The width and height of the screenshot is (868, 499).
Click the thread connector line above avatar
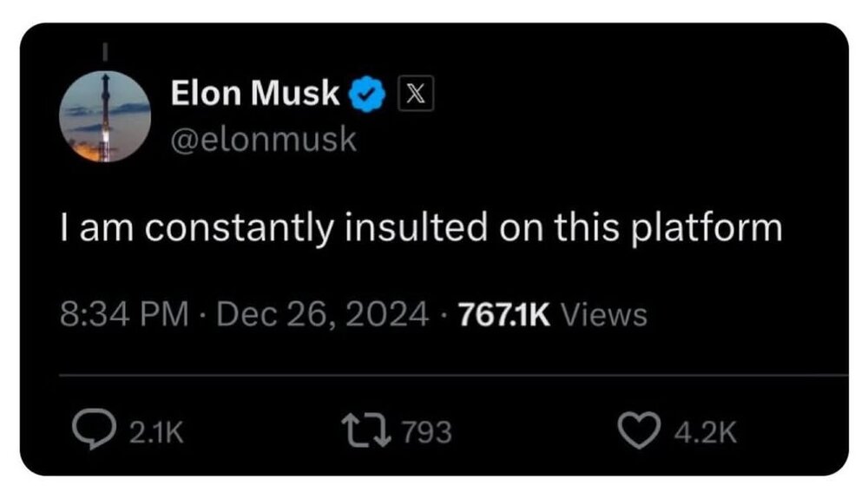pyautogui.click(x=105, y=51)
